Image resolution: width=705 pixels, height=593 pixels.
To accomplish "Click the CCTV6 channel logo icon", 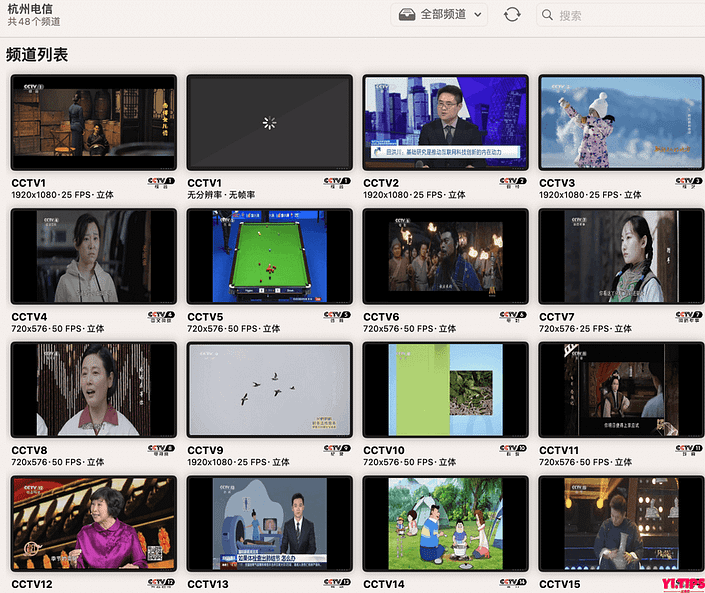I will (x=513, y=317).
